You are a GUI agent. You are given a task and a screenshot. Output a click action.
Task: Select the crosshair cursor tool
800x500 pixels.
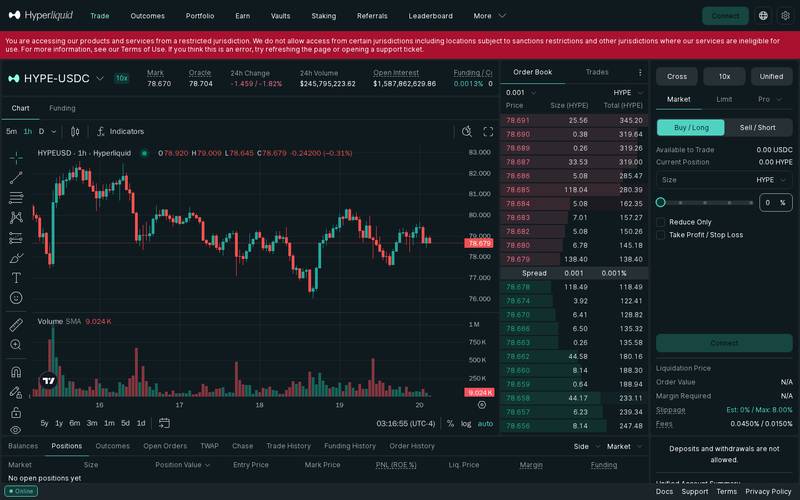(16, 158)
